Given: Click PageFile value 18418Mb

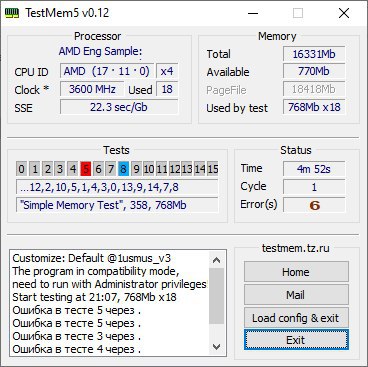Looking at the screenshot, I should (314, 89).
